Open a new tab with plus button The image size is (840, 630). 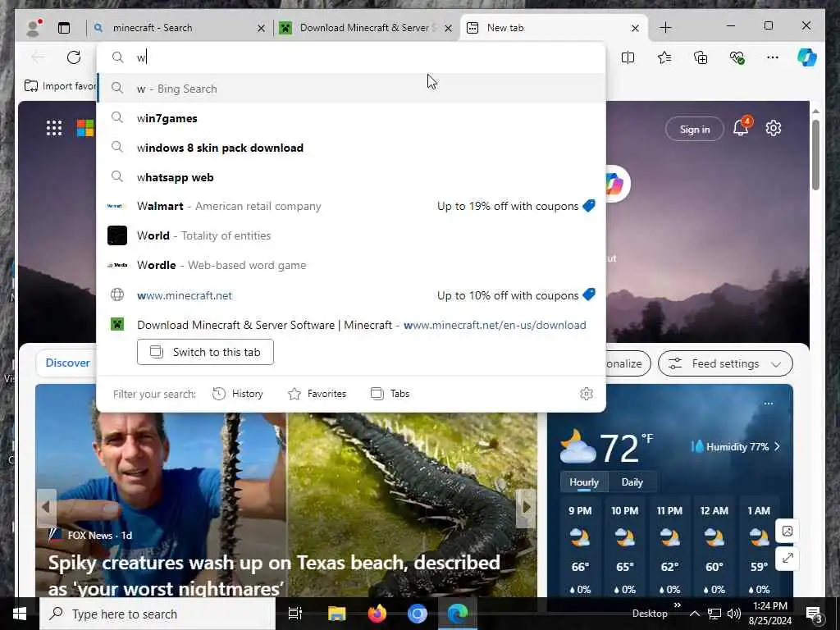[665, 27]
